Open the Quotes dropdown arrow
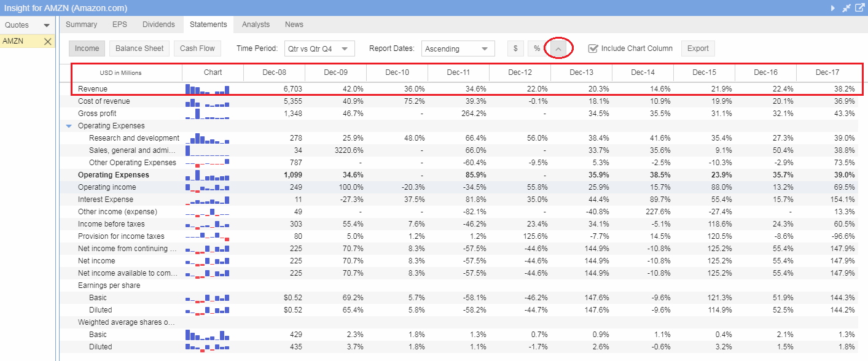The image size is (868, 361). pyautogui.click(x=47, y=25)
